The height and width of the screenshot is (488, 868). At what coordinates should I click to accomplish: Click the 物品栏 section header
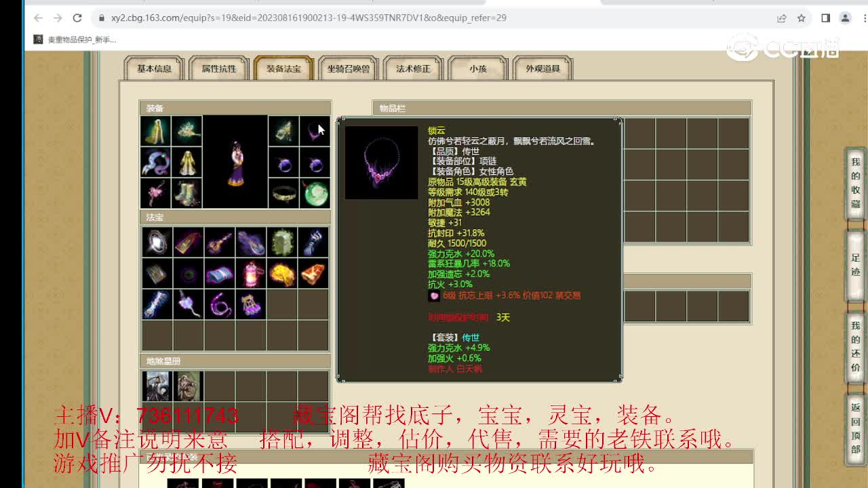click(561, 108)
